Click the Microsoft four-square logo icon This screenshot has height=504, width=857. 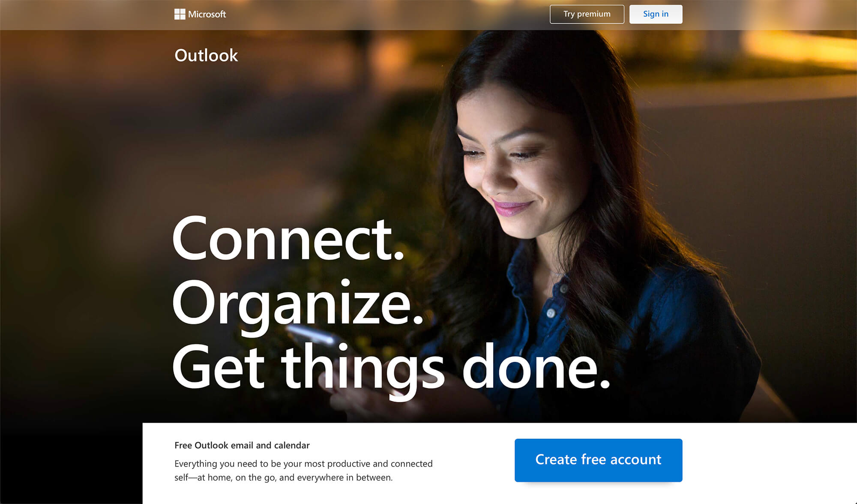(180, 14)
